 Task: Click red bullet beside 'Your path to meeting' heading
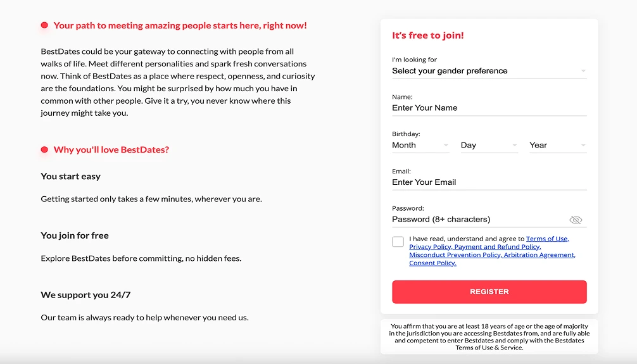(x=44, y=25)
